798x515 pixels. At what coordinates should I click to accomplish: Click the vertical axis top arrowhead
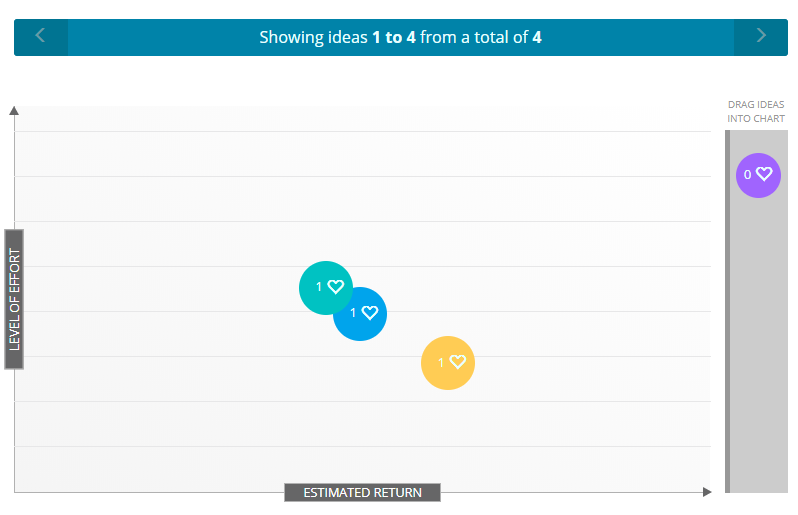point(14,111)
